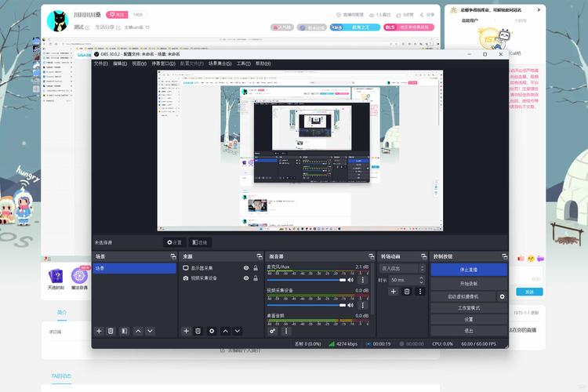
Task: Add a new scene with the plus icon
Action: pyautogui.click(x=99, y=331)
